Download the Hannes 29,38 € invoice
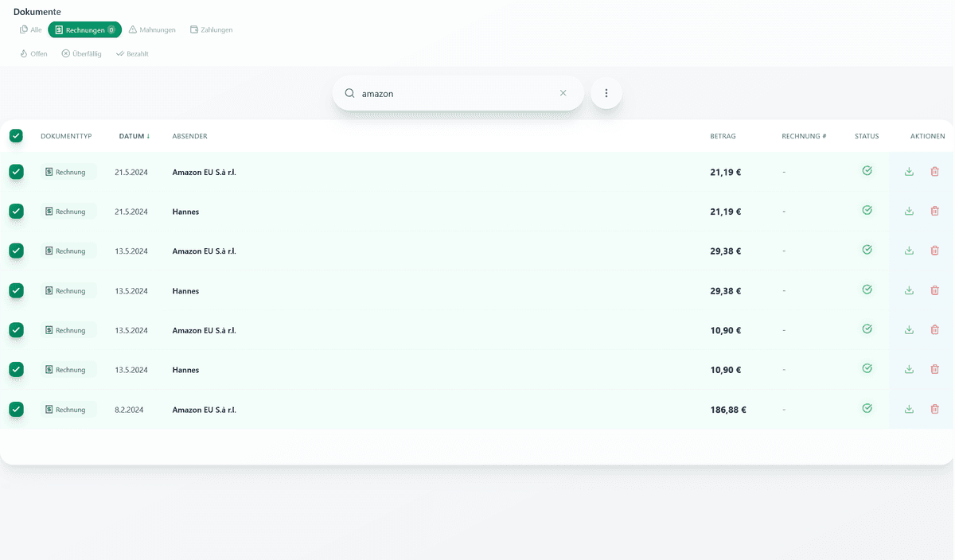This screenshot has height=560, width=955. 909,290
